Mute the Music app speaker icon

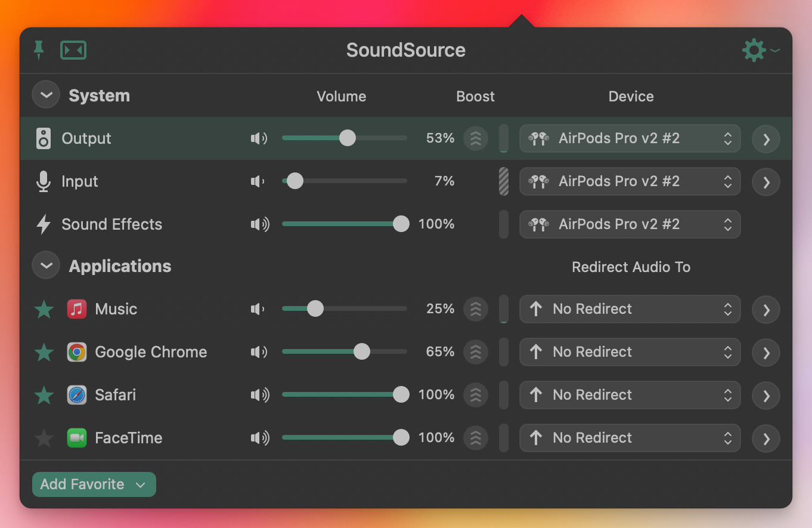(258, 309)
